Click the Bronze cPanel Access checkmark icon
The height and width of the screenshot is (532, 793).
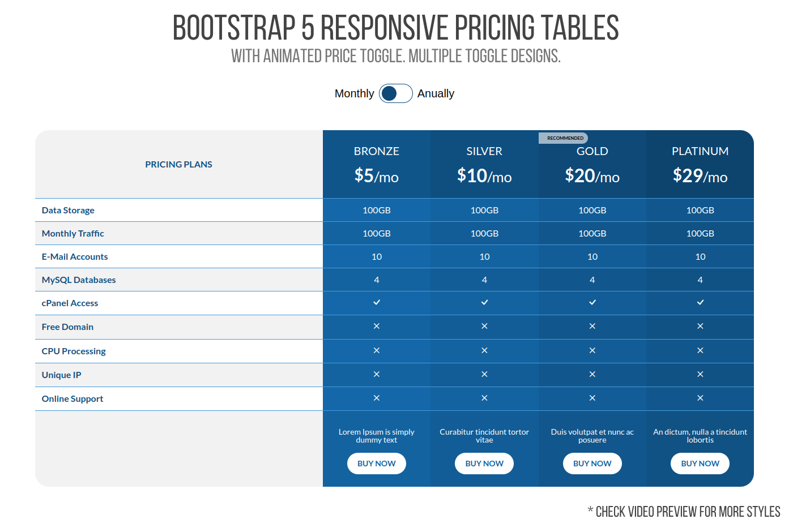pos(377,302)
